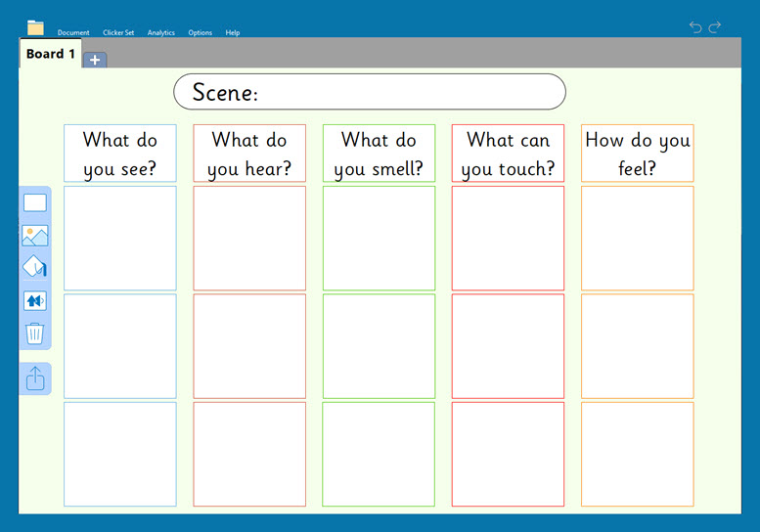The width and height of the screenshot is (760, 532).
Task: Click the insert picture icon
Action: tap(34, 236)
